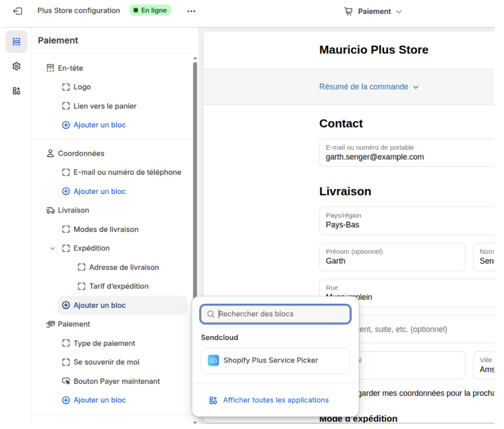Select Modes de livraison block
This screenshot has width=504, height=429.
pos(106,229)
